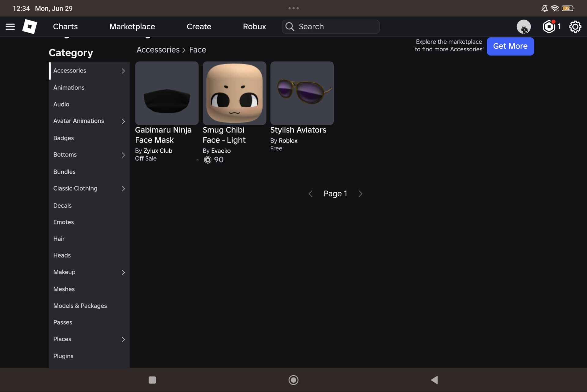
Task: Go to the previous page arrow
Action: click(x=311, y=194)
